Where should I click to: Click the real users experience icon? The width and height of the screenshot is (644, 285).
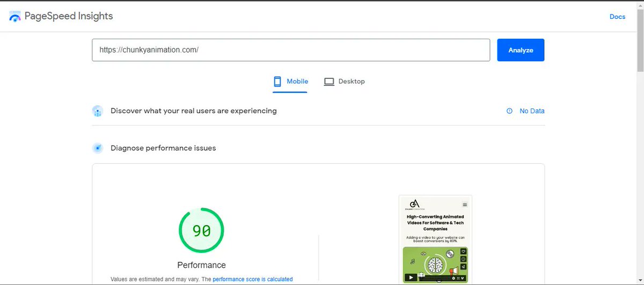point(98,111)
